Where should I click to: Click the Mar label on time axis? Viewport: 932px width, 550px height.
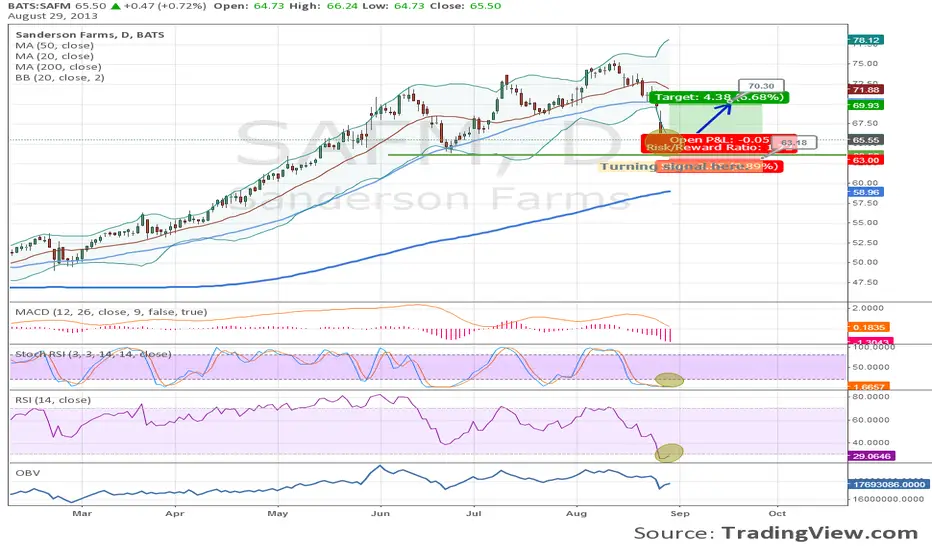click(82, 513)
